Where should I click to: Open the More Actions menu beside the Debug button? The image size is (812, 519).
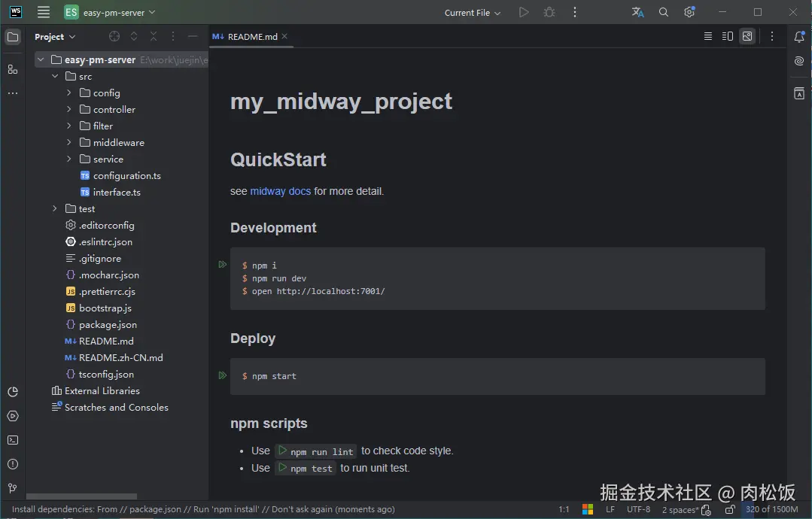[574, 12]
